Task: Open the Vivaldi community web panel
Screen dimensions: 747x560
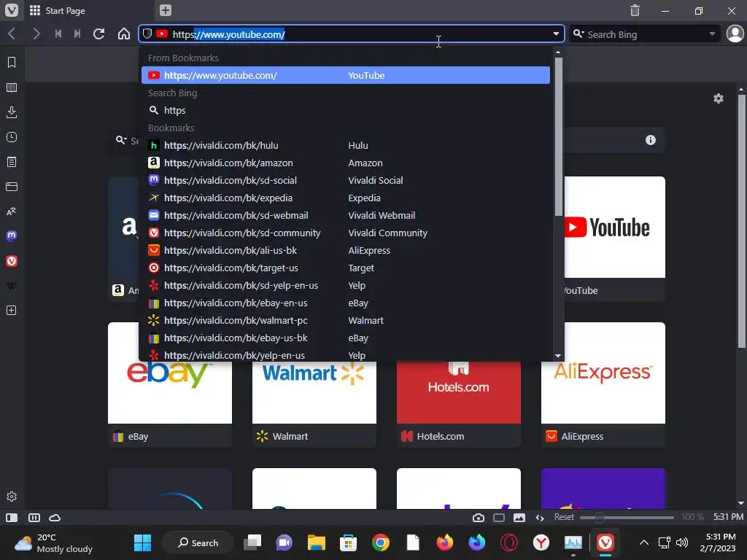Action: [x=12, y=261]
